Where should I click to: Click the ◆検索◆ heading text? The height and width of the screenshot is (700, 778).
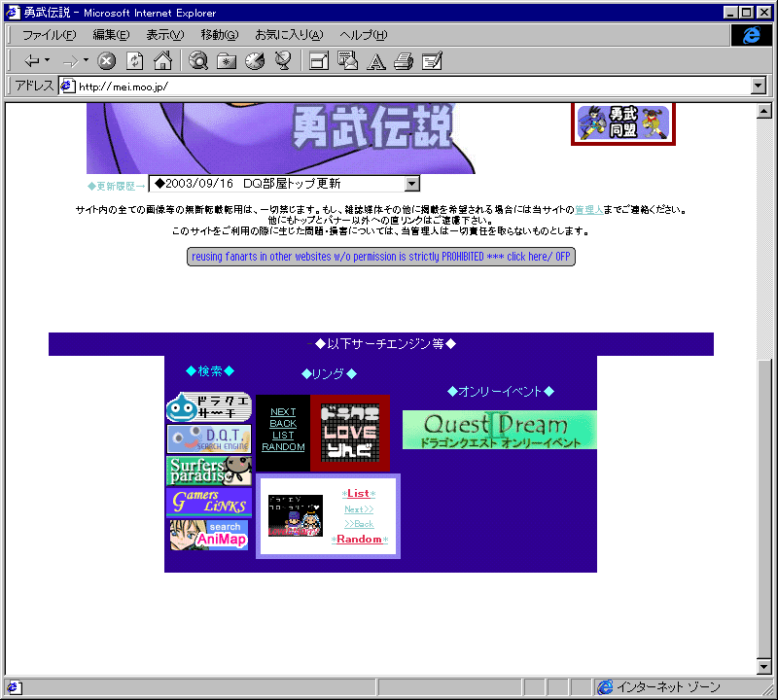tap(210, 371)
